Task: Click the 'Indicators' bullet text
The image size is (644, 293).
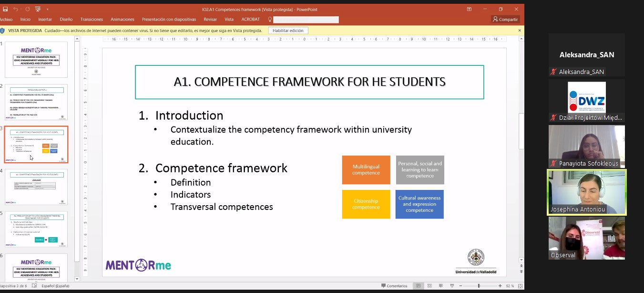Action: click(191, 195)
